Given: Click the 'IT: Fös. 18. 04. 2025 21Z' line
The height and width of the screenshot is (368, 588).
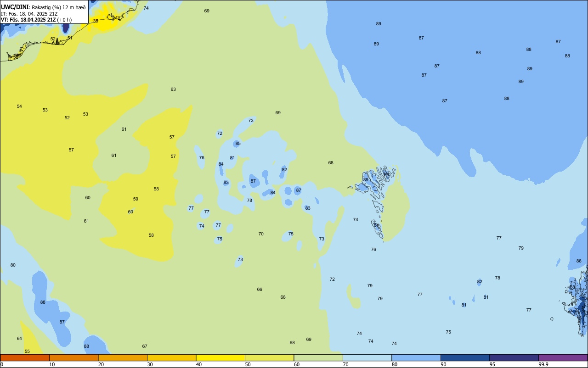Looking at the screenshot, I should click(x=29, y=14).
